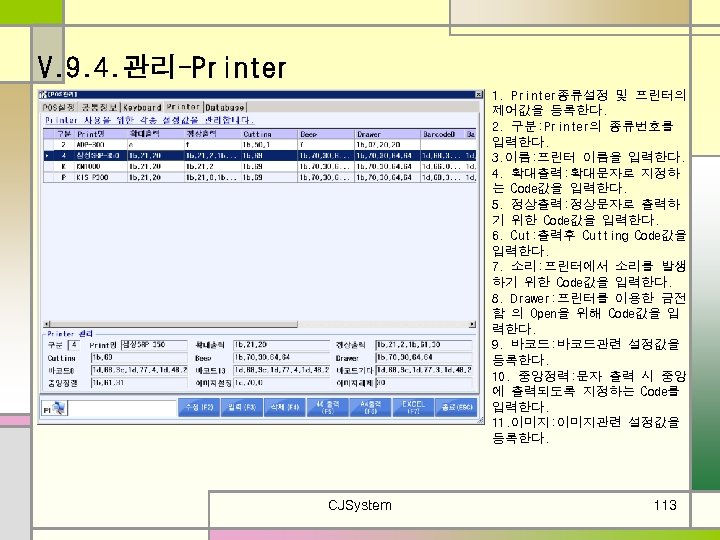Click the 정상출력 cell in the KM1000 row

213,166
